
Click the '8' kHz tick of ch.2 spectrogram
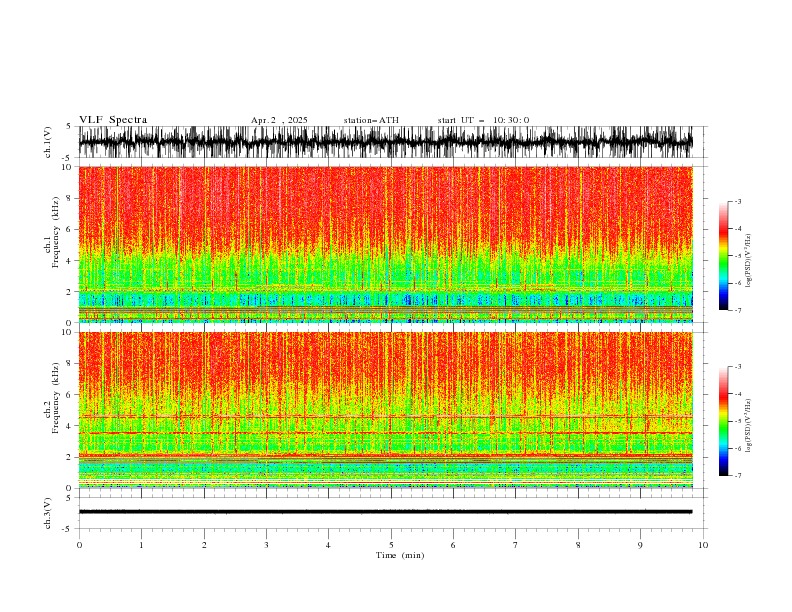tap(69, 364)
